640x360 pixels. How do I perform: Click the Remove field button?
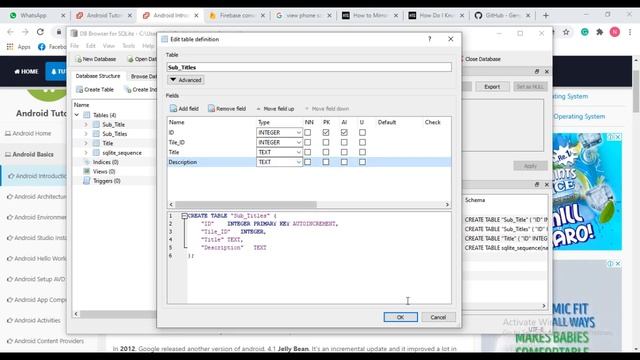pos(227,109)
